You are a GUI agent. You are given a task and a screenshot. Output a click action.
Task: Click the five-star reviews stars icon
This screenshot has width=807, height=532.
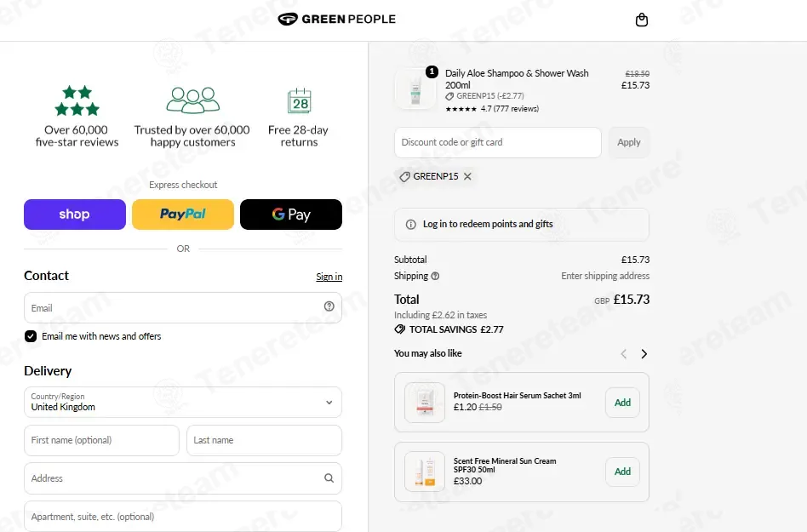[77, 100]
